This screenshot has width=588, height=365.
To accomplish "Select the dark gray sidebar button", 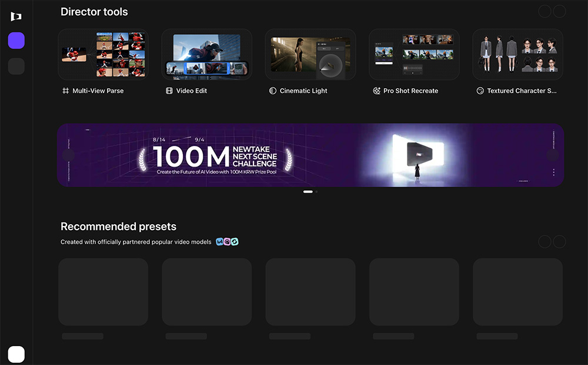I will (x=16, y=66).
